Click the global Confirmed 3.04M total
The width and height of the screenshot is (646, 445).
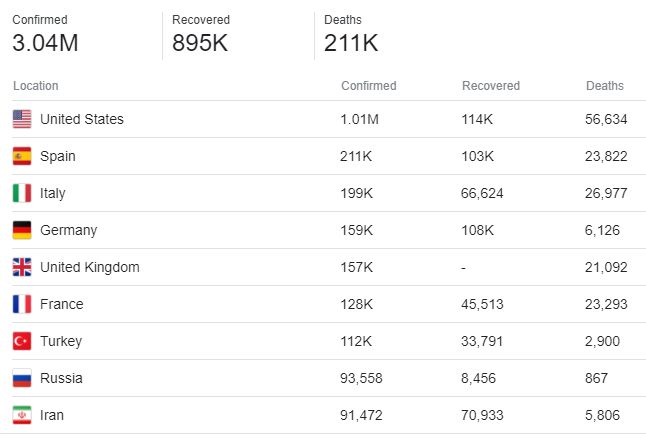click(46, 43)
